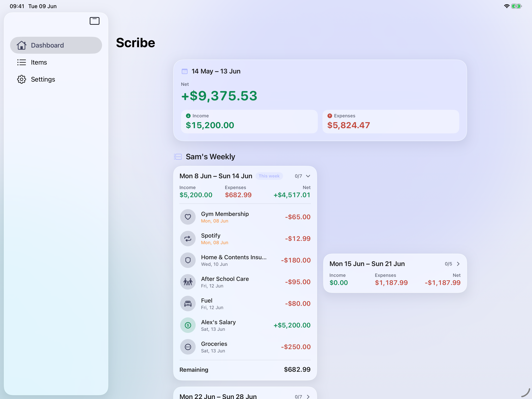The height and width of the screenshot is (399, 532).
Task: Open the Spotify entry
Action: coord(245,239)
